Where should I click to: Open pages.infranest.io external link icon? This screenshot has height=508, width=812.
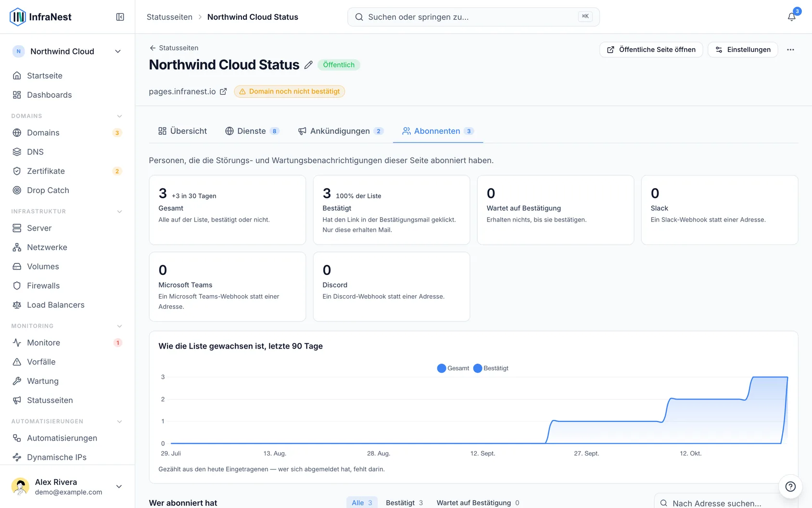223,91
